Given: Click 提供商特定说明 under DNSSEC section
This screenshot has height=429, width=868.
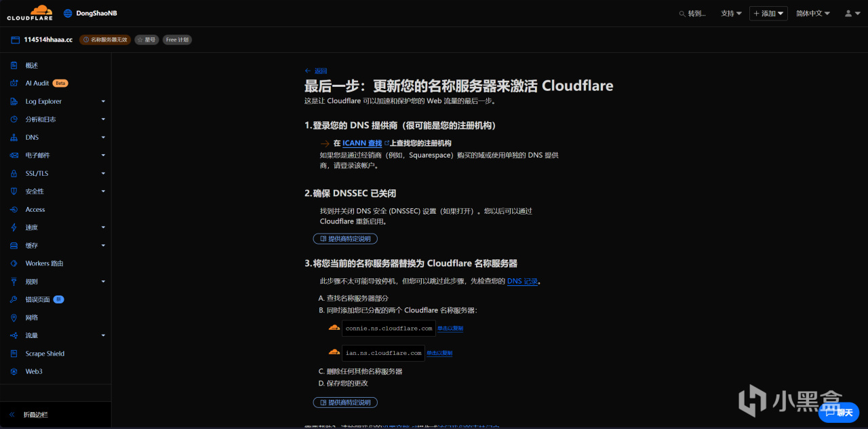Looking at the screenshot, I should click(345, 239).
